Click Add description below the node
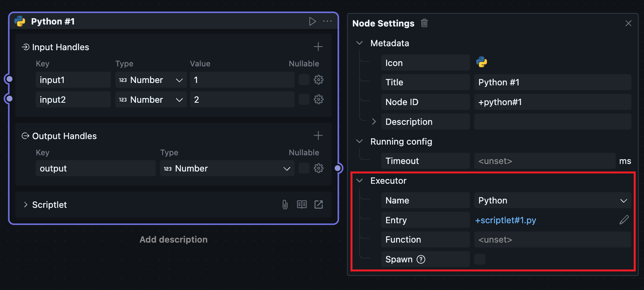Viewport: 644px width, 290px height. click(x=173, y=239)
